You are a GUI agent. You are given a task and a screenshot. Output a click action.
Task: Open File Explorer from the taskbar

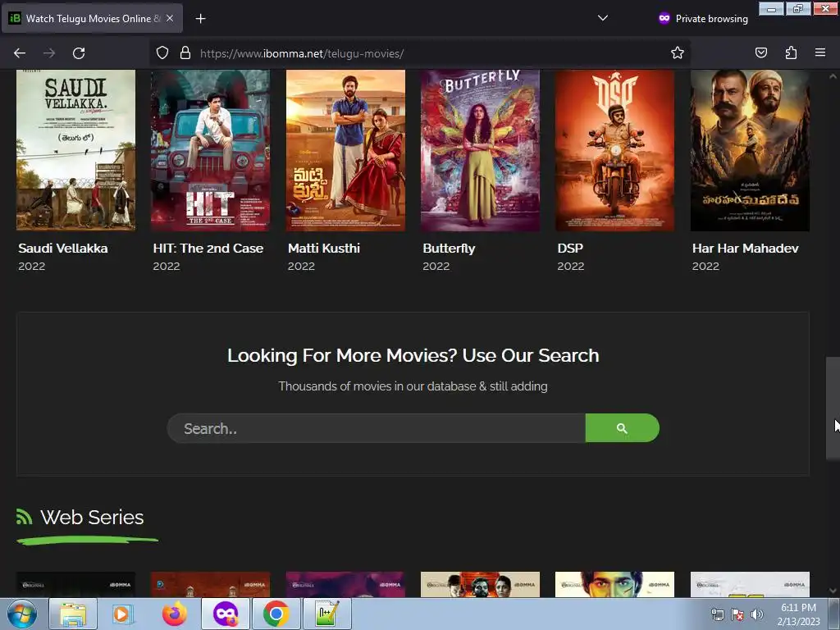pyautogui.click(x=73, y=614)
